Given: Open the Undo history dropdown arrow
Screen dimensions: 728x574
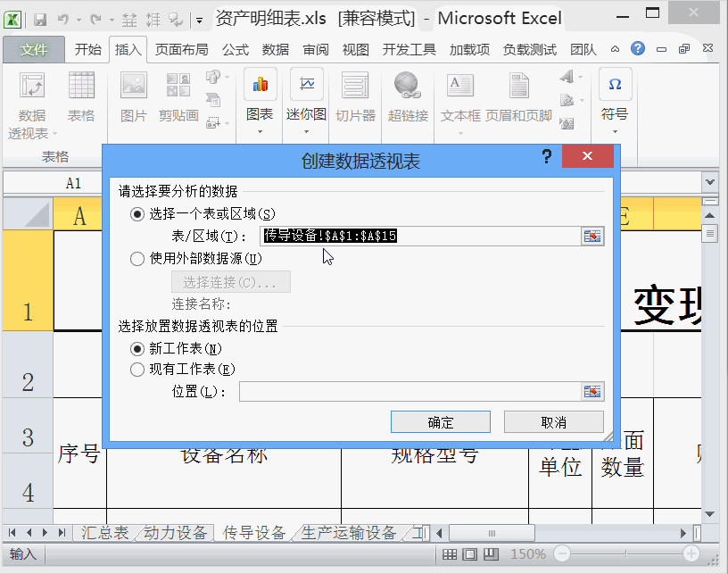Looking at the screenshot, I should pyautogui.click(x=79, y=20).
